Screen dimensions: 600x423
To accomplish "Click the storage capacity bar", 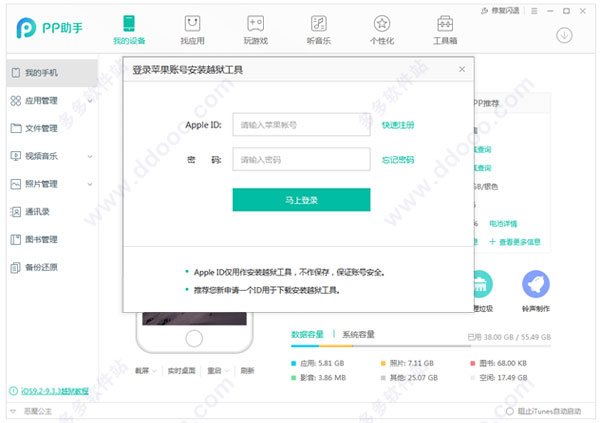I will pos(421,346).
